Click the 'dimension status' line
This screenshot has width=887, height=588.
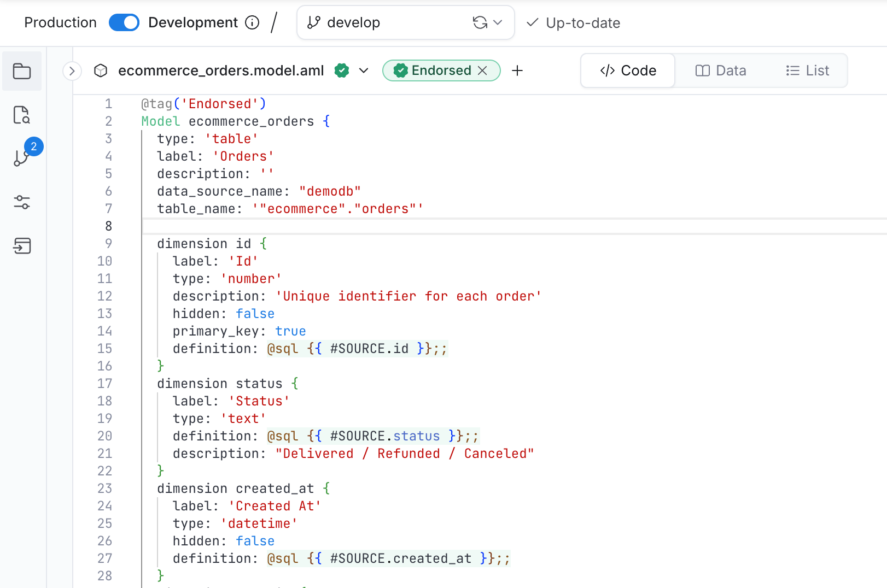click(x=227, y=384)
